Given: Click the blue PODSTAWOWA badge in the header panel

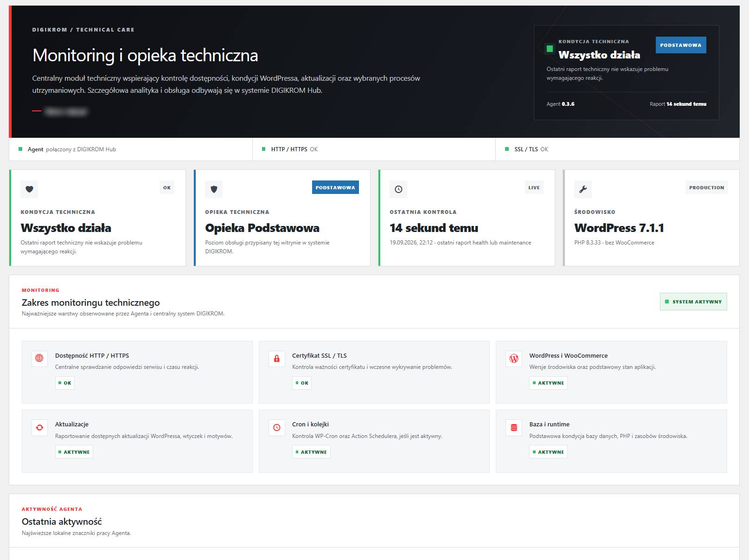Looking at the screenshot, I should 681,45.
